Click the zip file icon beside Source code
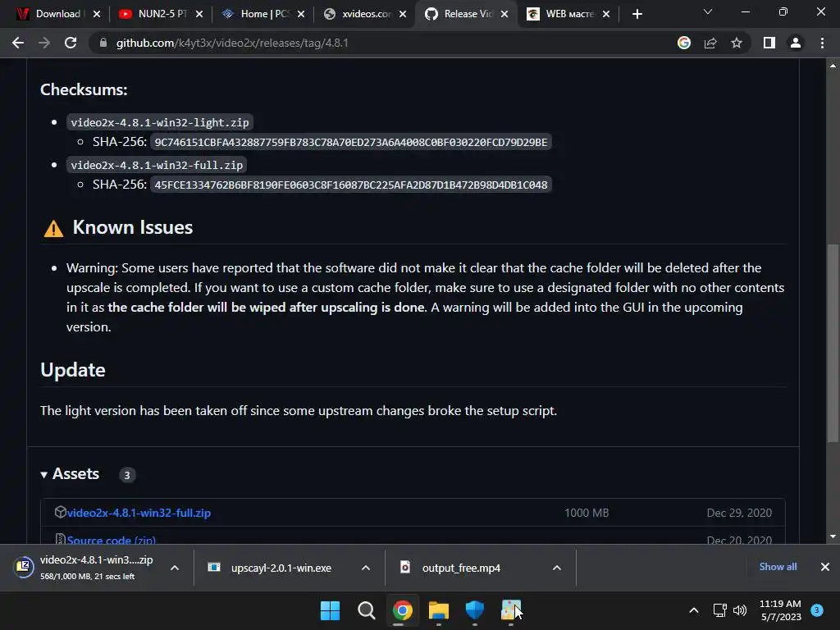 (x=60, y=539)
